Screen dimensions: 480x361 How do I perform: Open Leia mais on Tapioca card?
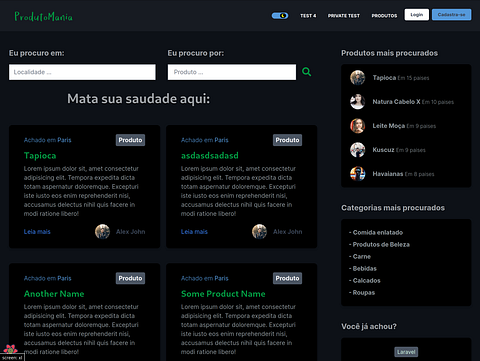coord(37,232)
